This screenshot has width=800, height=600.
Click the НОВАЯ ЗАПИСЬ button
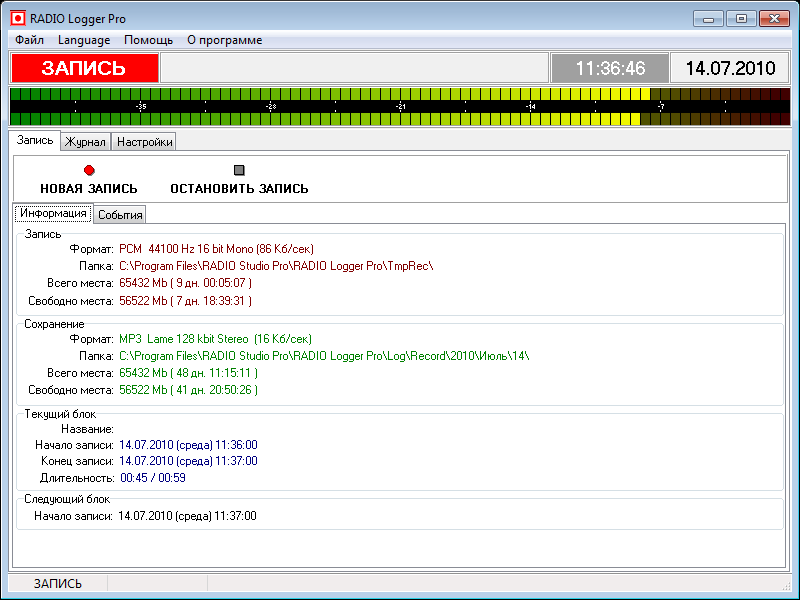point(89,180)
